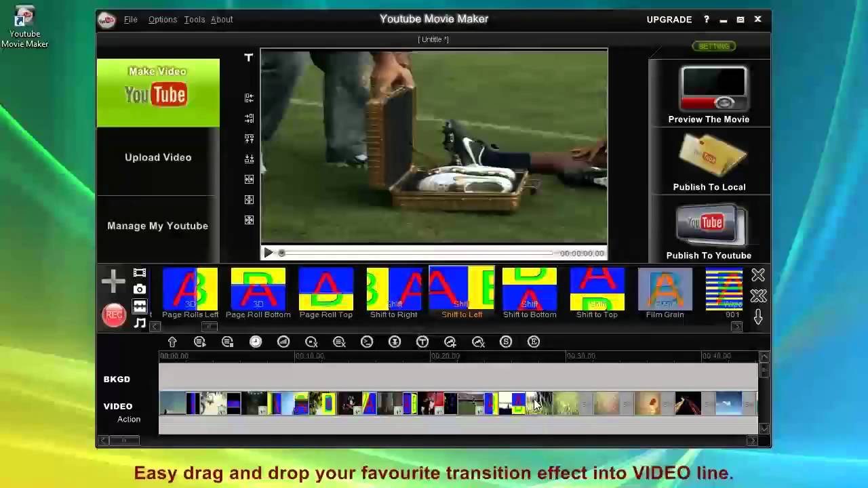Click the fit-to-center arrows icon beside preview
This screenshot has width=868, height=488.
point(249,220)
